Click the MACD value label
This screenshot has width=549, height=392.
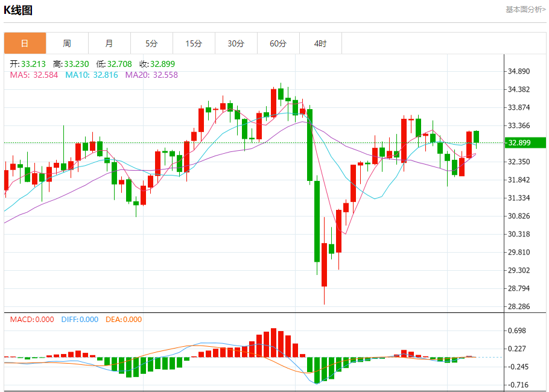point(32,320)
